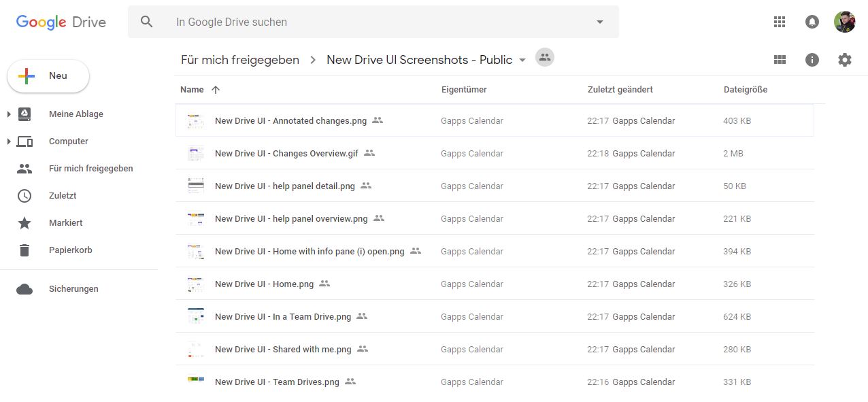Click the 624 KB file size
Image resolution: width=868 pixels, height=402 pixels.
737,316
